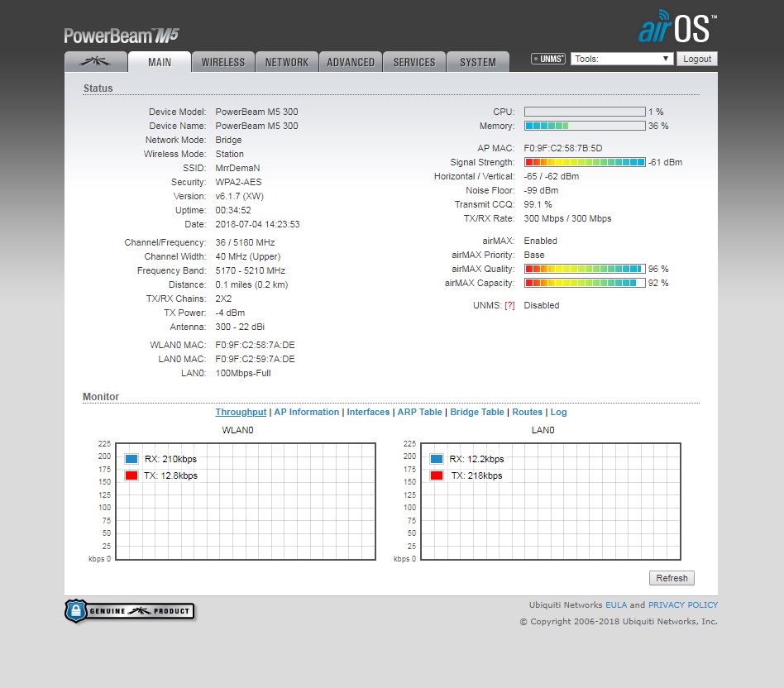Refresh the monitor graphs
784x688 pixels.
click(x=672, y=578)
